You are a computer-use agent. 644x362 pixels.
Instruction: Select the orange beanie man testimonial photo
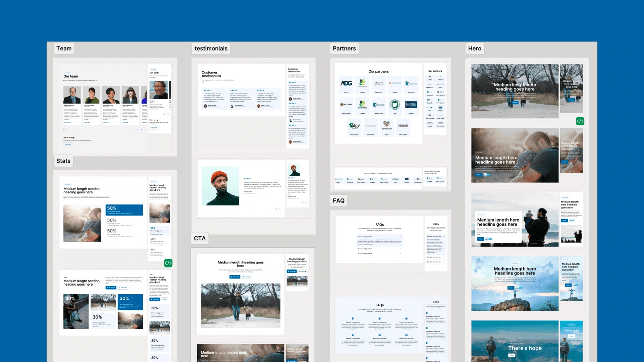point(220,186)
